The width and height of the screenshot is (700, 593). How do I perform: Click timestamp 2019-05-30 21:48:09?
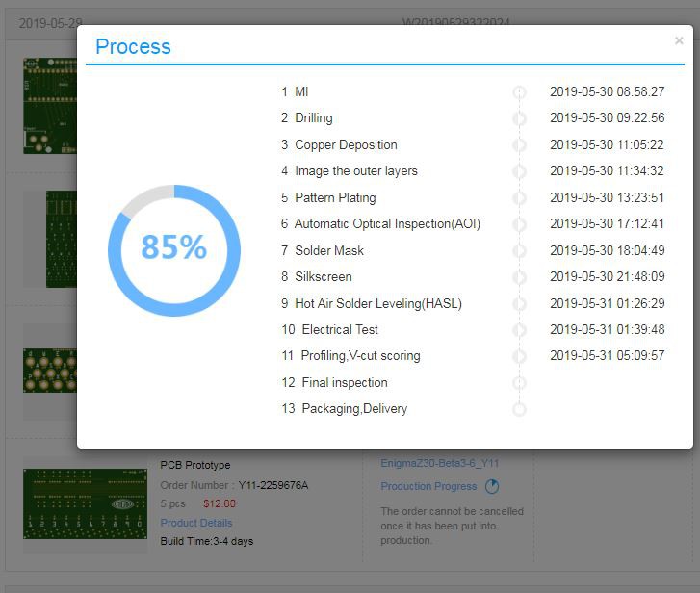(x=608, y=277)
